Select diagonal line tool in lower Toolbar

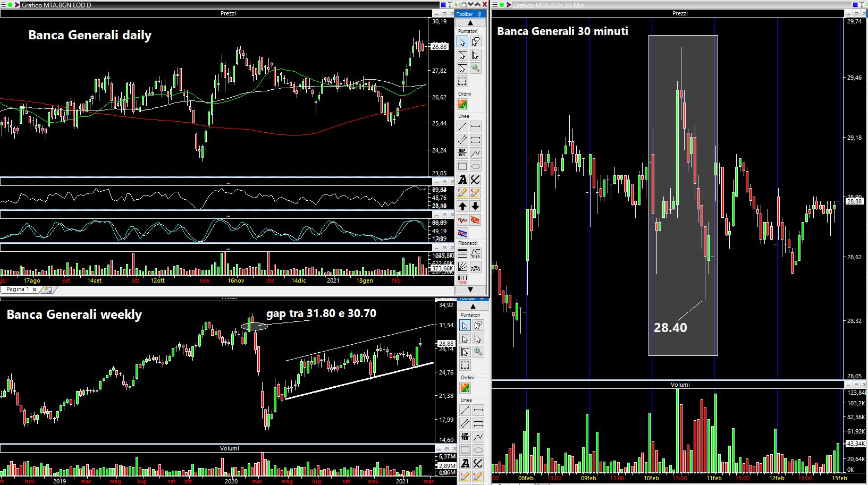pyautogui.click(x=465, y=410)
